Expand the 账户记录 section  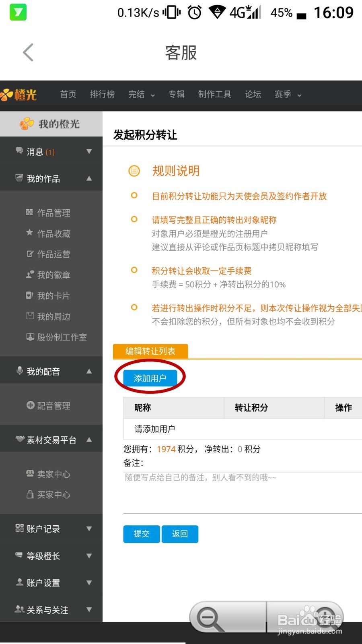pos(89,529)
